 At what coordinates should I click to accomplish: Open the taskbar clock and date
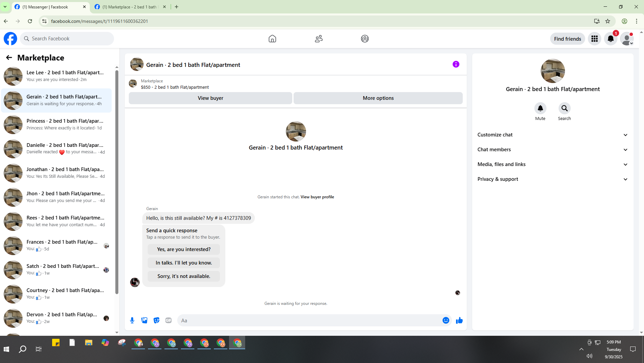(614, 349)
